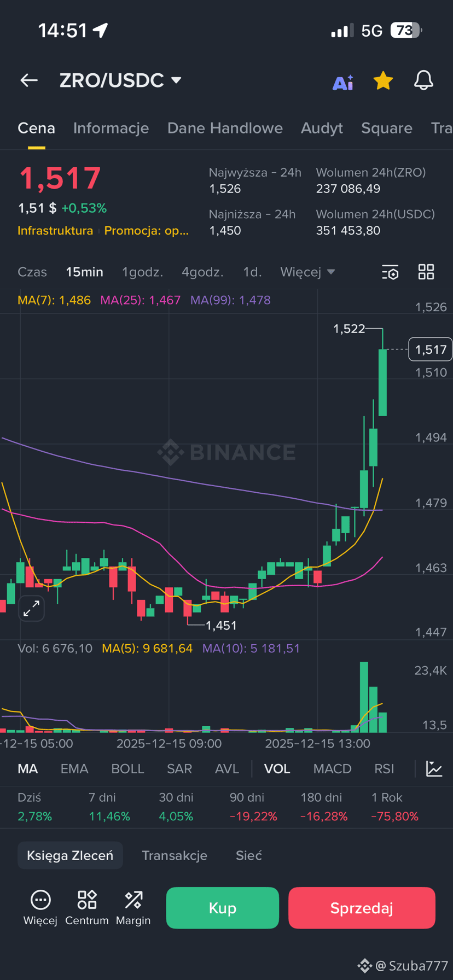Open Transakcje tab
453x980 pixels.
(175, 855)
